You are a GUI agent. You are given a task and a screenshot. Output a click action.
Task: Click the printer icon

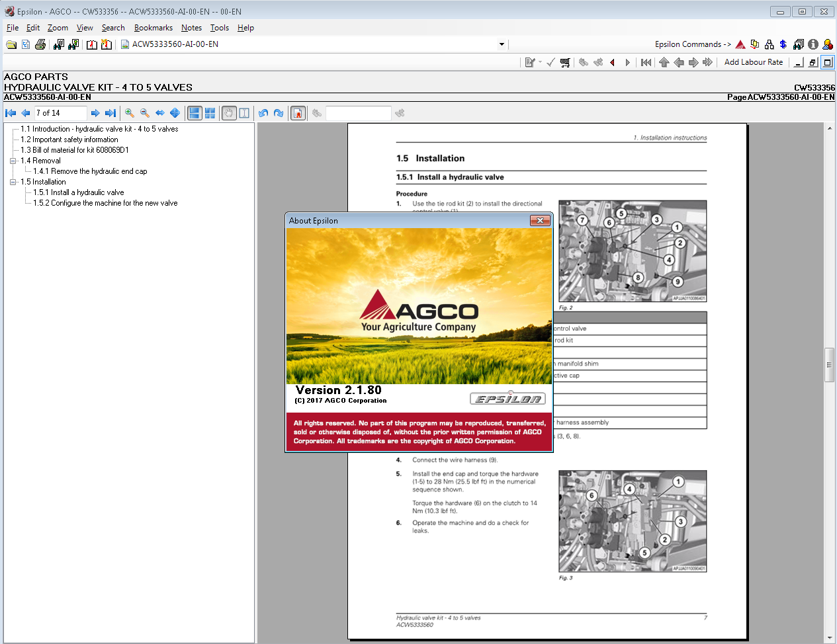click(40, 44)
